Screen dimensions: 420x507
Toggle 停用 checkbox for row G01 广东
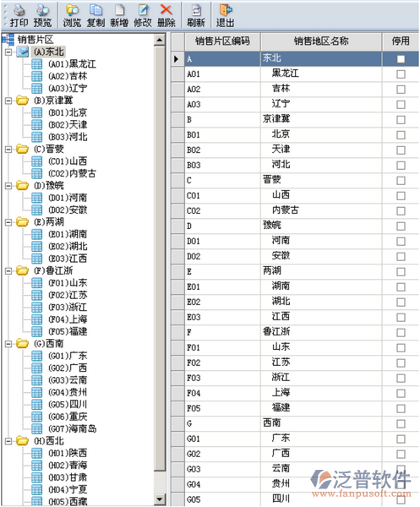401,439
